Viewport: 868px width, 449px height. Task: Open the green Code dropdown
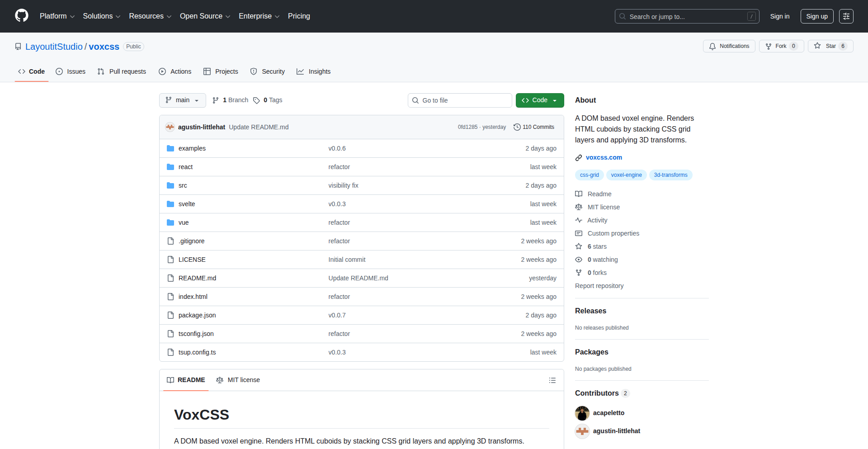pos(539,100)
